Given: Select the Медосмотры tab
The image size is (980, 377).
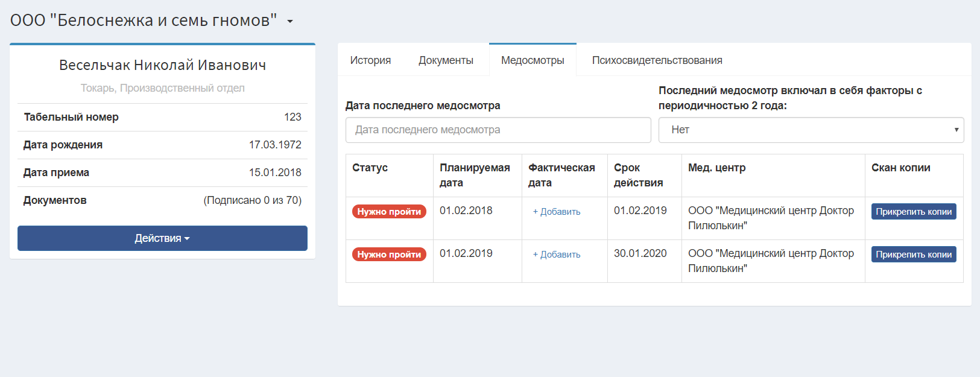Looking at the screenshot, I should 533,60.
